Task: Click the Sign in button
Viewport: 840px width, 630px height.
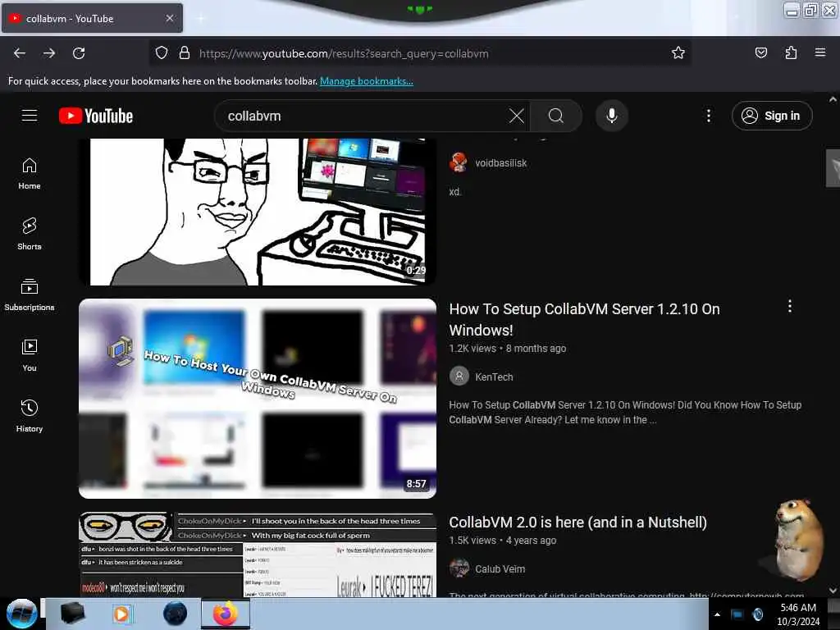Action: (771, 116)
